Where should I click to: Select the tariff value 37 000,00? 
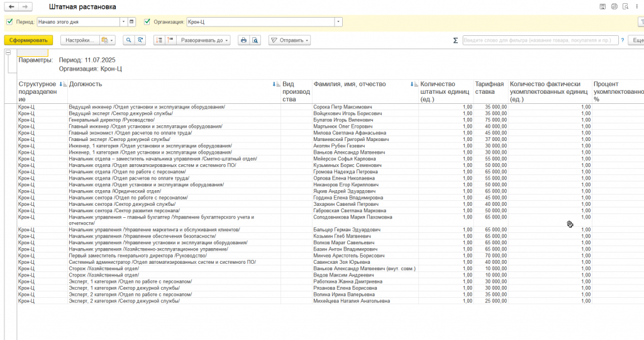tap(491, 139)
